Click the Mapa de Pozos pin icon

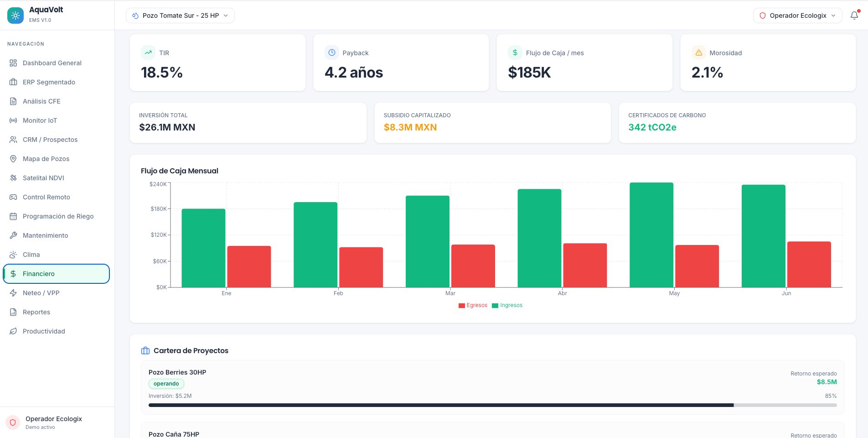point(13,159)
